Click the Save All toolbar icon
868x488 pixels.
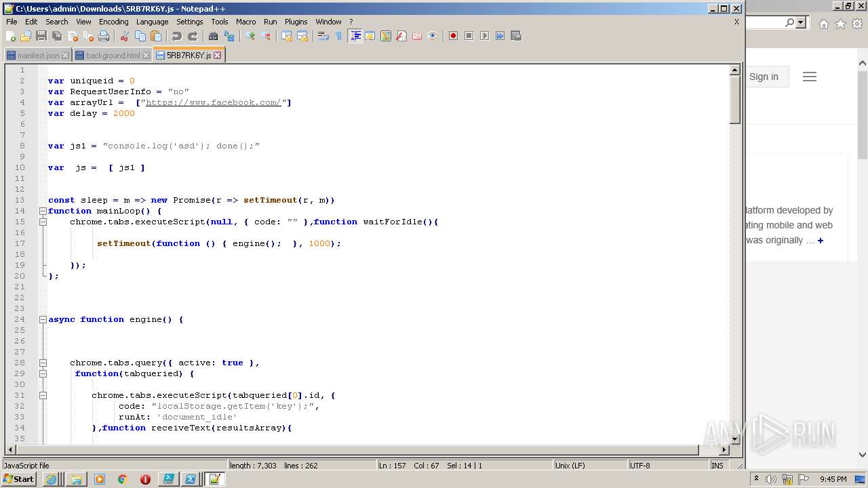tap(57, 36)
